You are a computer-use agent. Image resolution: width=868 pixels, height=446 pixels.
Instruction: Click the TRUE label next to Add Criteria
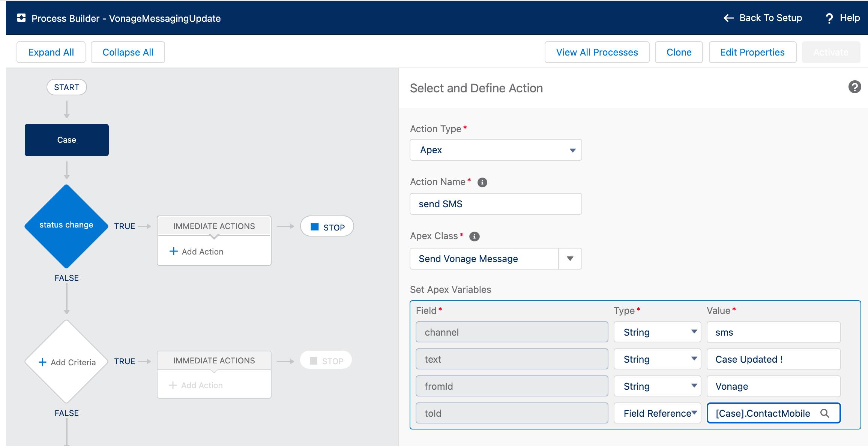(x=125, y=361)
